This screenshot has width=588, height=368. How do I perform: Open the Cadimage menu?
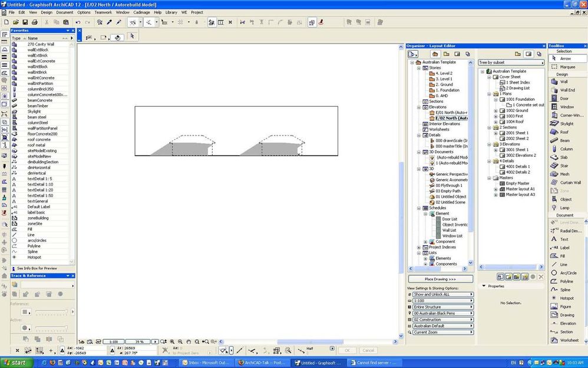point(141,12)
